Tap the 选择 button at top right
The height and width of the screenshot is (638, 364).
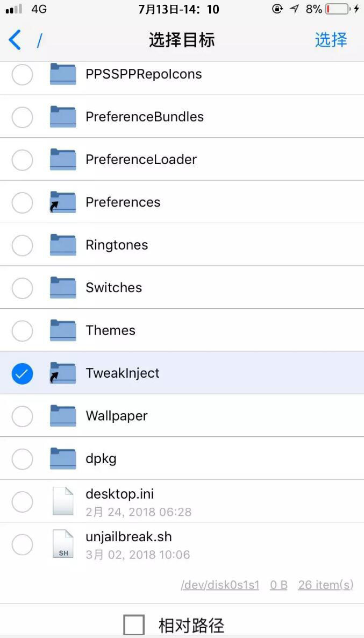pos(331,40)
